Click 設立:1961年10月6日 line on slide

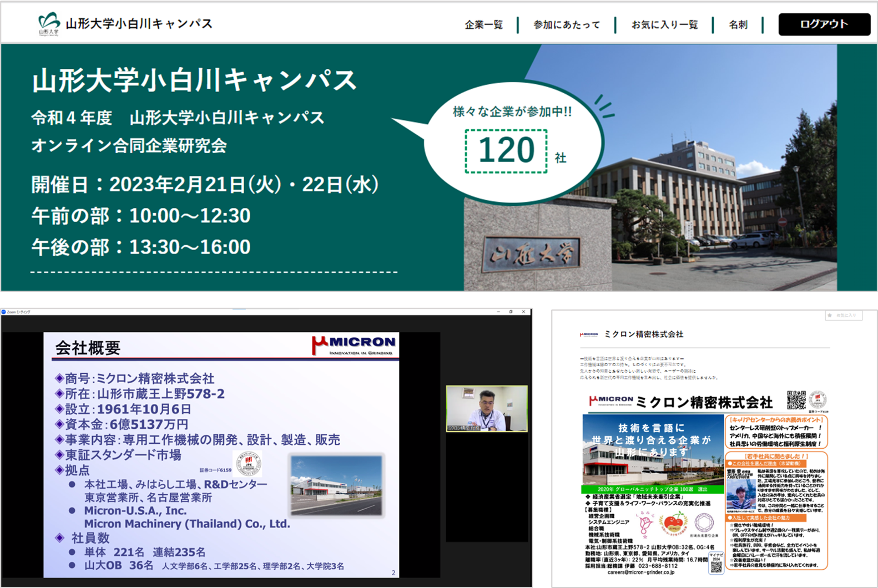(123, 409)
